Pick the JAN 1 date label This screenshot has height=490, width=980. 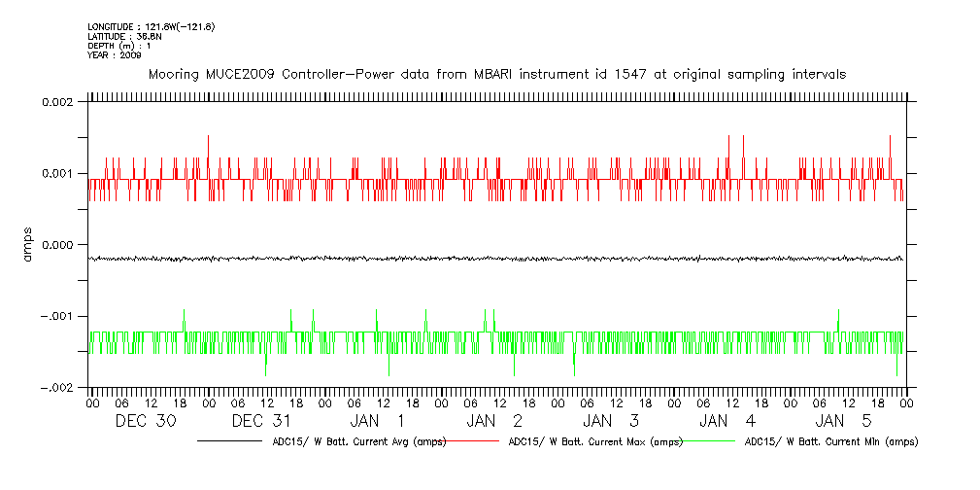(x=379, y=421)
